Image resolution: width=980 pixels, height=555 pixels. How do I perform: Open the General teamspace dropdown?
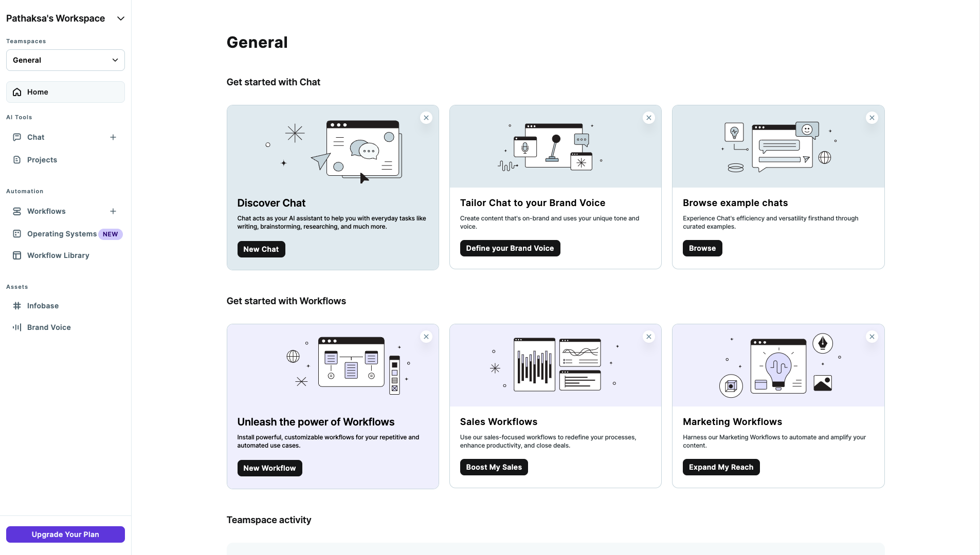pos(65,60)
